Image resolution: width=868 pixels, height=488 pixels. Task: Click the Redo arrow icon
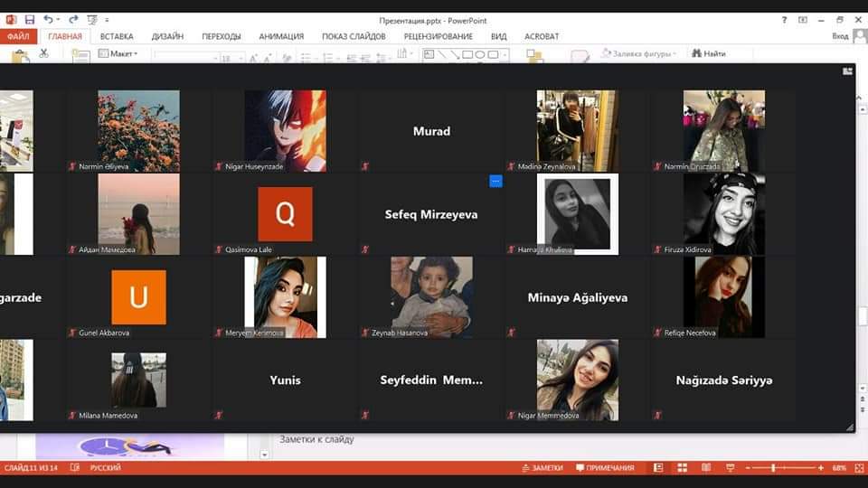[x=73, y=20]
